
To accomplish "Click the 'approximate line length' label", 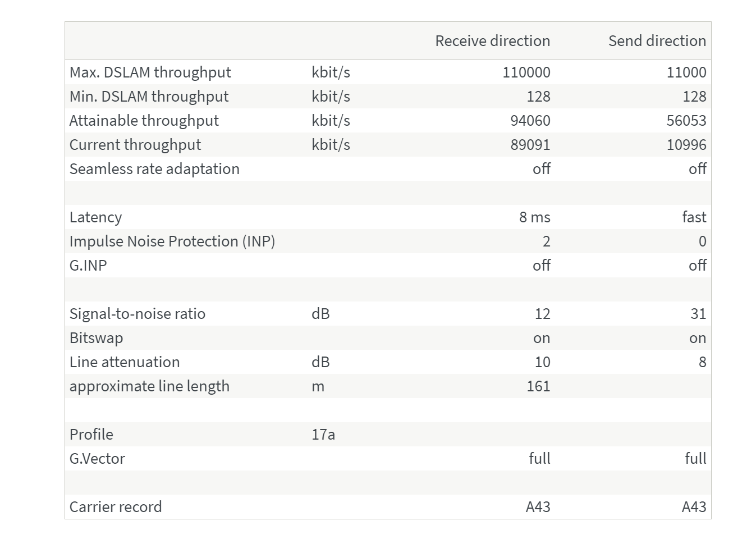I will click(149, 386).
